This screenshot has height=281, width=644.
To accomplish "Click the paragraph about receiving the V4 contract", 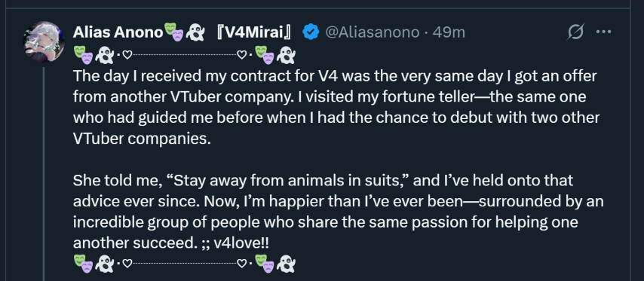I will [x=337, y=108].
